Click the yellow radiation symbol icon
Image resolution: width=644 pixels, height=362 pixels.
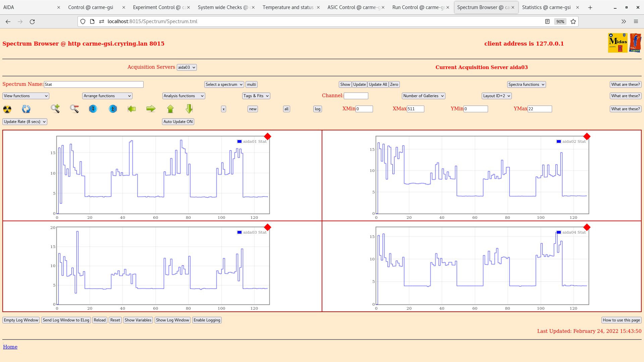[x=7, y=109]
